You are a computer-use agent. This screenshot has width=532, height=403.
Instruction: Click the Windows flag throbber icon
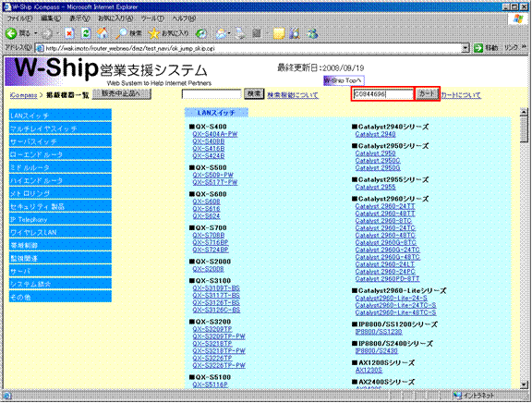pyautogui.click(x=518, y=18)
